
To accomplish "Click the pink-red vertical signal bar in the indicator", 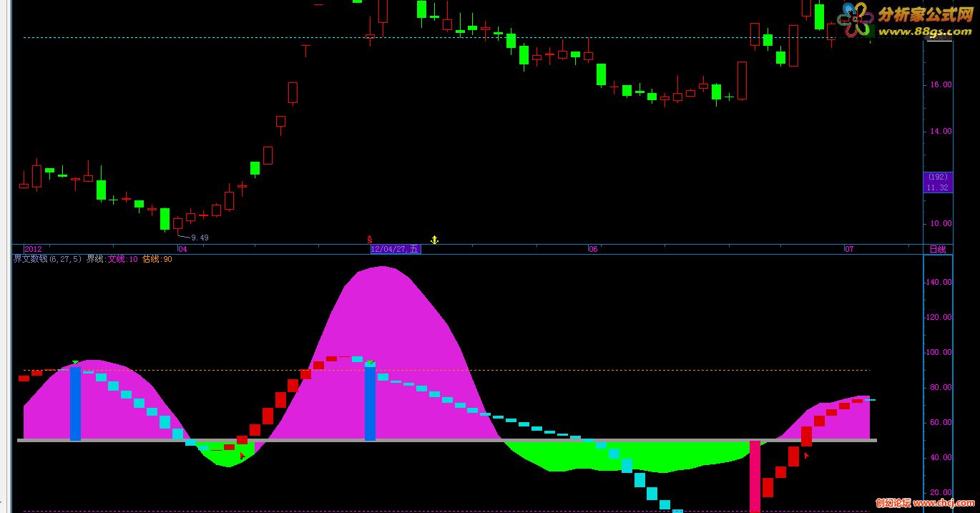I will (x=755, y=477).
